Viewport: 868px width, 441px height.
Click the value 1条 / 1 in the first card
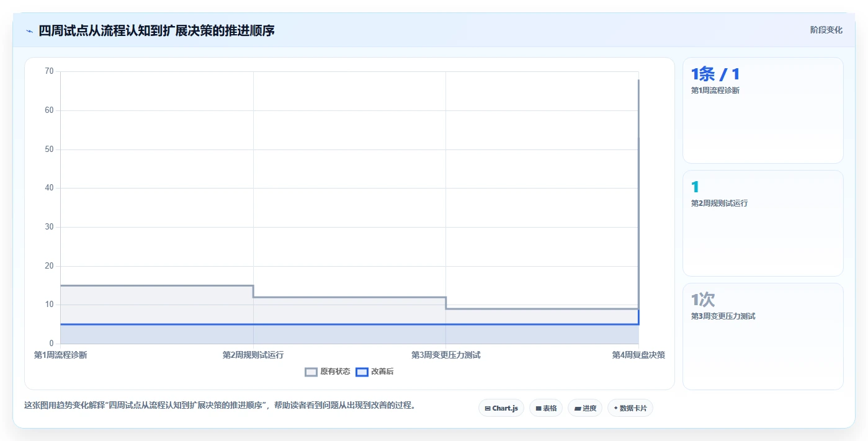point(715,74)
